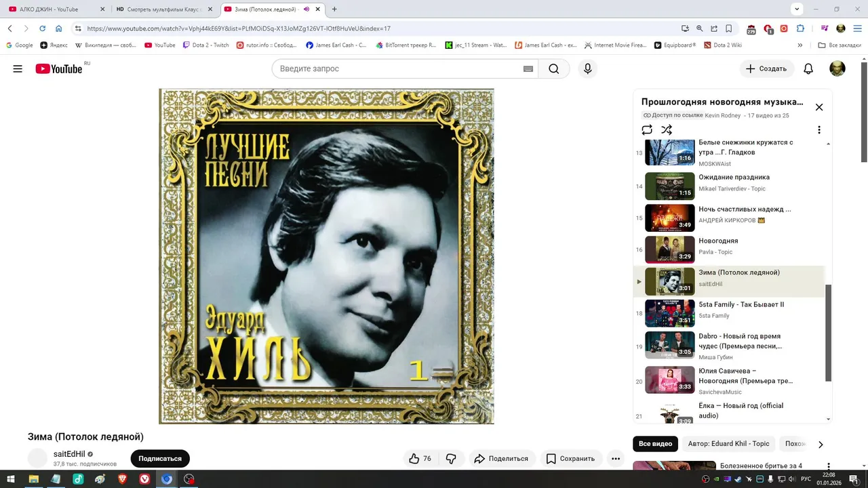
Task: Play Ёлка — Новый год playlist item
Action: coord(729,411)
